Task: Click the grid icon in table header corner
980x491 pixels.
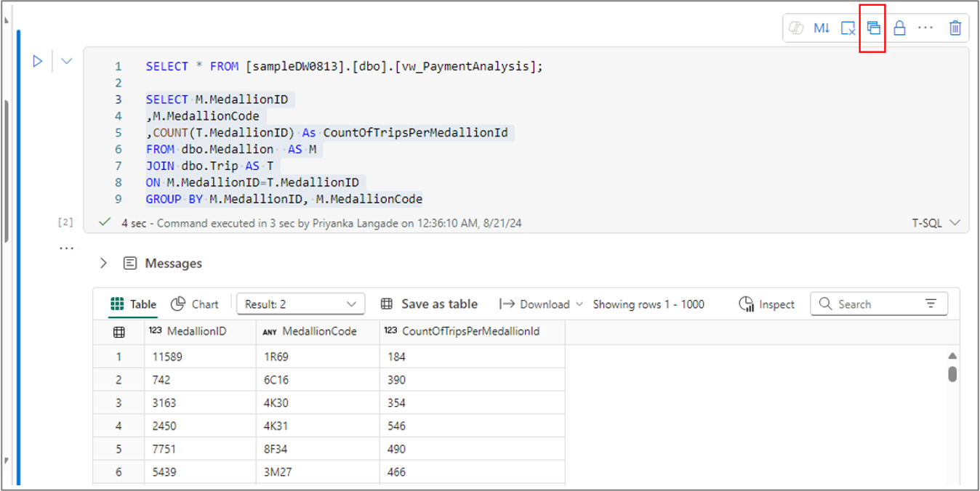Action: pyautogui.click(x=119, y=332)
